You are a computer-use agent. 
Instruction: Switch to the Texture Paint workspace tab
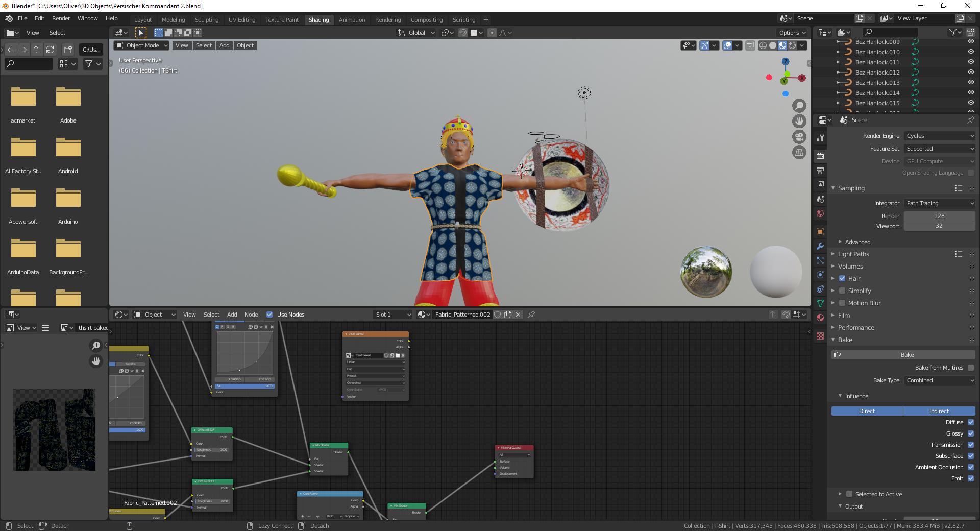tap(282, 20)
